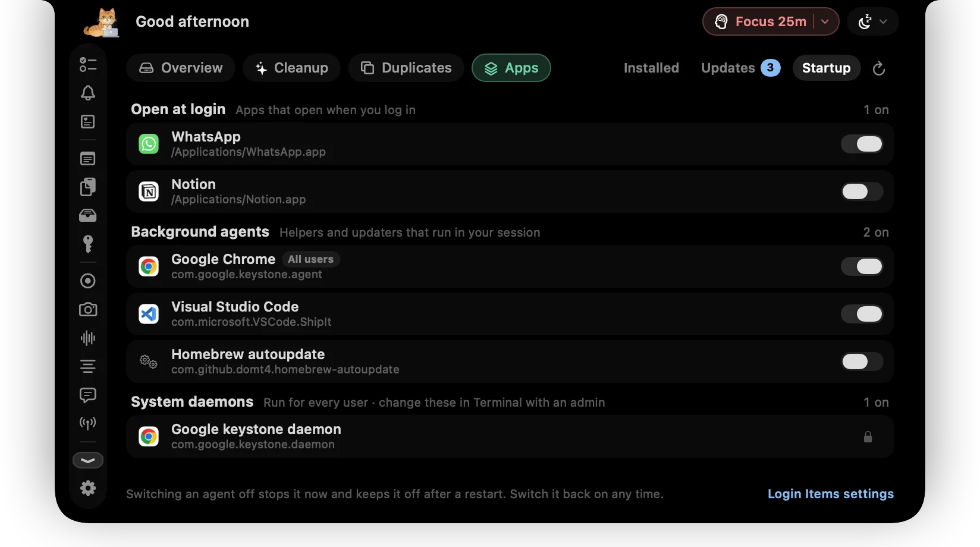
Task: Click the Background agents heading
Action: coord(200,232)
